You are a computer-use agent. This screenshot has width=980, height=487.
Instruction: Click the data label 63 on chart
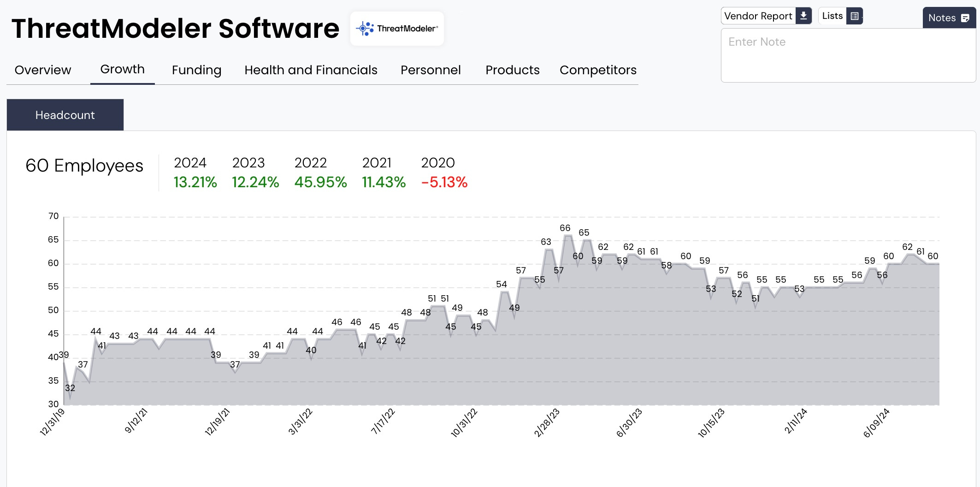546,242
